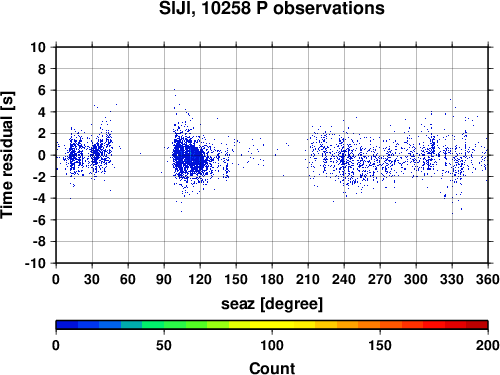500x375 pixels.
Task: Click the y-axis tick label 0
Action: 42,155
